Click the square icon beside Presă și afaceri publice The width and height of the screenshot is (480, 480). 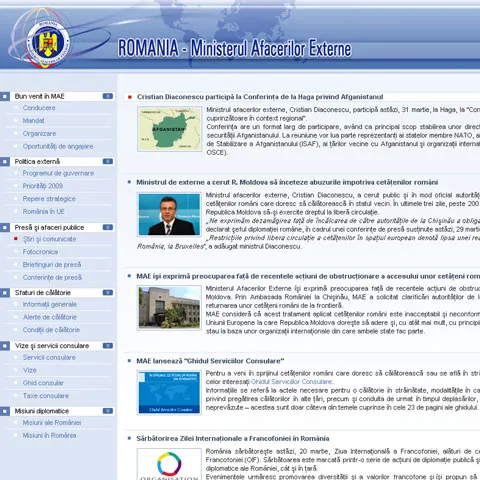pos(5,228)
